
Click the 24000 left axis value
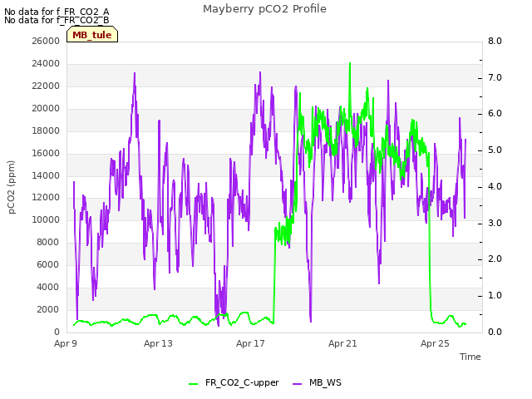(x=46, y=63)
